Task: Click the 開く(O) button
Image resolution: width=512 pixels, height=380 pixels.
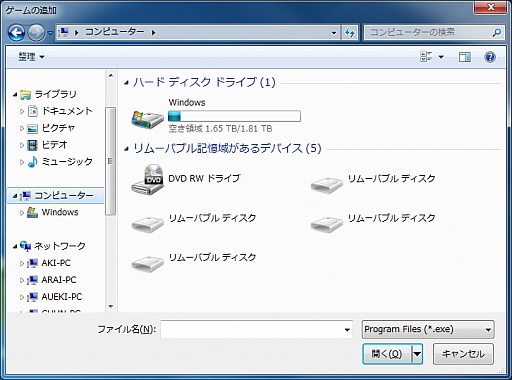Action: pos(387,354)
